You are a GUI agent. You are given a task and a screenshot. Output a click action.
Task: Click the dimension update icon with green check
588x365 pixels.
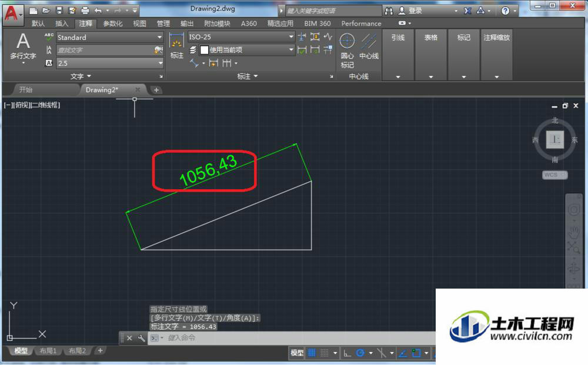(302, 49)
